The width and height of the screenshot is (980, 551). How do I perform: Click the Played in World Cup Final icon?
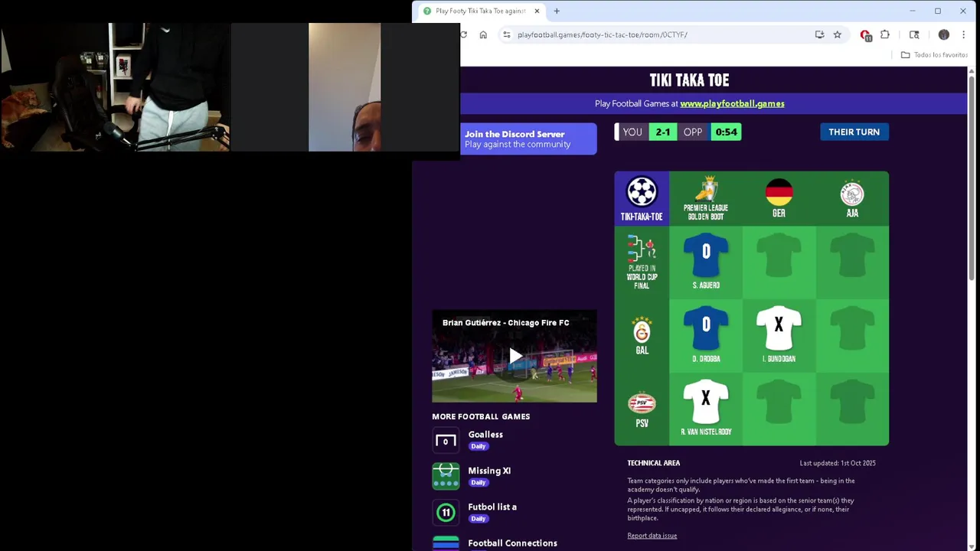point(642,249)
